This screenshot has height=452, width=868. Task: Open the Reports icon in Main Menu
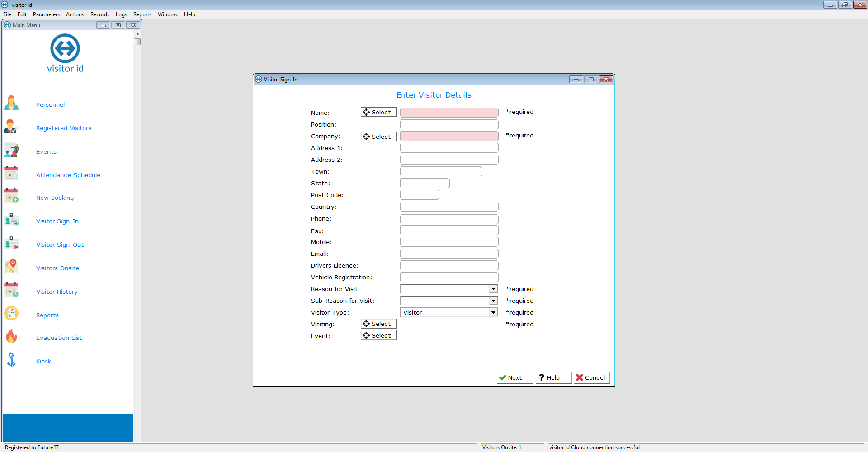pyautogui.click(x=11, y=314)
